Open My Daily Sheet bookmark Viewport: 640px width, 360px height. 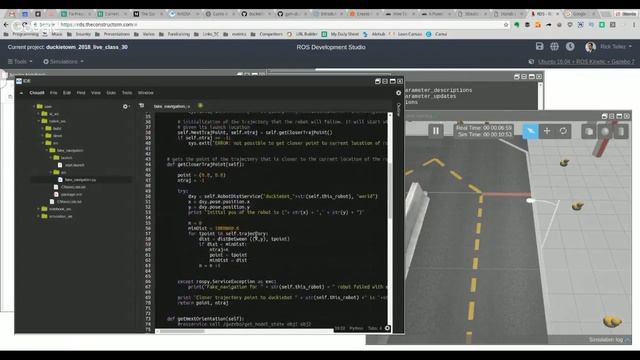[x=340, y=34]
